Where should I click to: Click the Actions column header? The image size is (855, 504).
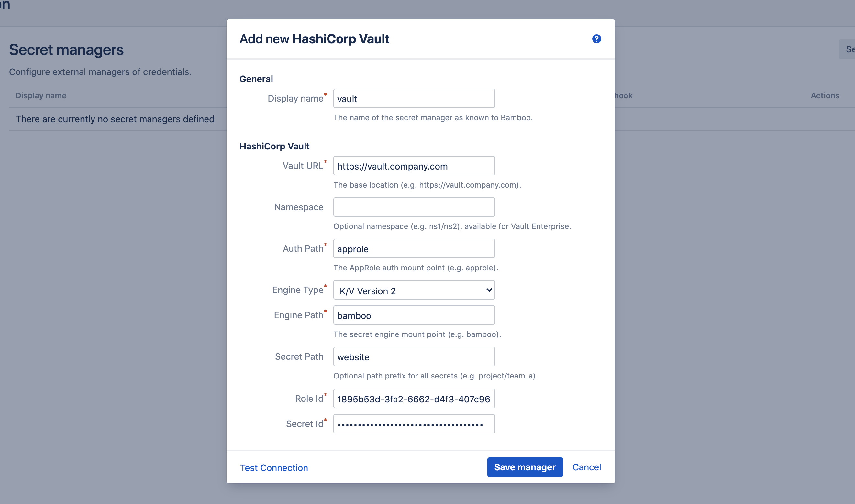click(825, 96)
